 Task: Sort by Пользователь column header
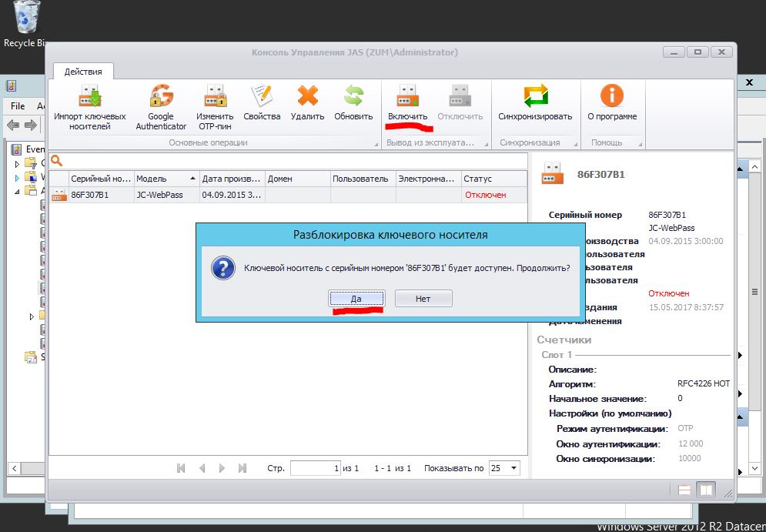[x=363, y=179]
